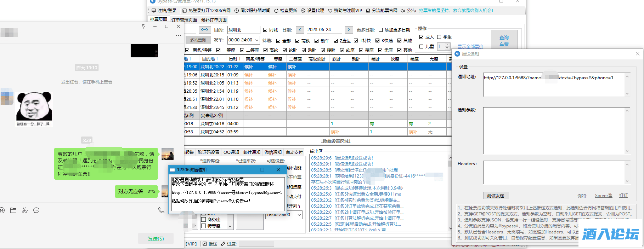Click 查询车票 button
The image size is (644, 249).
pos(504,40)
